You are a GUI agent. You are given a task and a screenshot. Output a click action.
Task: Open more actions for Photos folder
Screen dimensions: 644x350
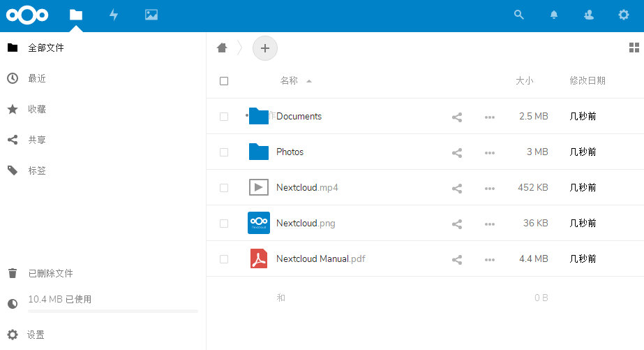(490, 153)
